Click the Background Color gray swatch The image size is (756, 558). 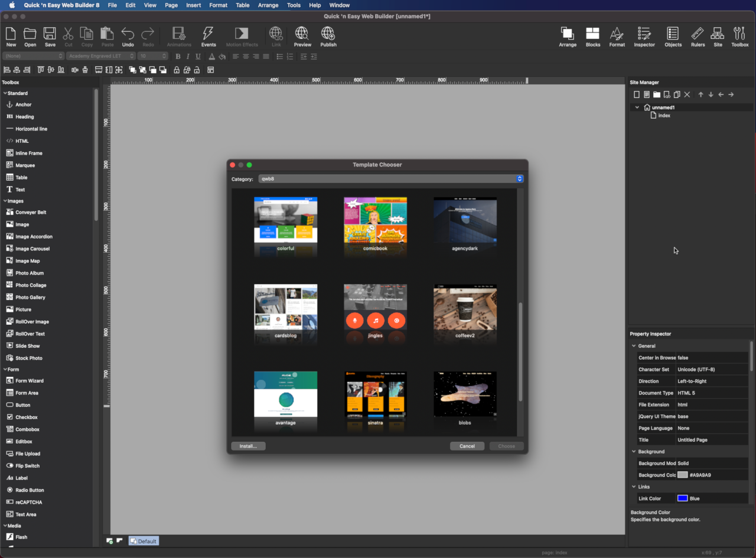tap(682, 475)
